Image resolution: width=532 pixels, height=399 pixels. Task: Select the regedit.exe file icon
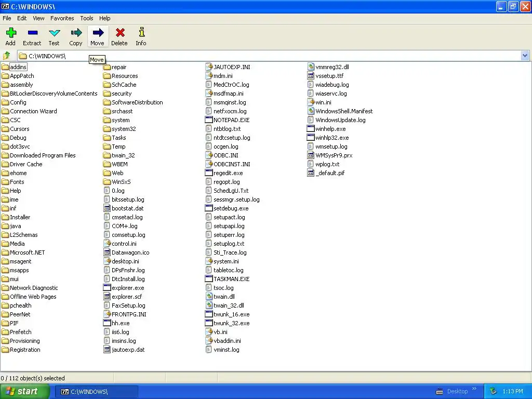tap(209, 172)
